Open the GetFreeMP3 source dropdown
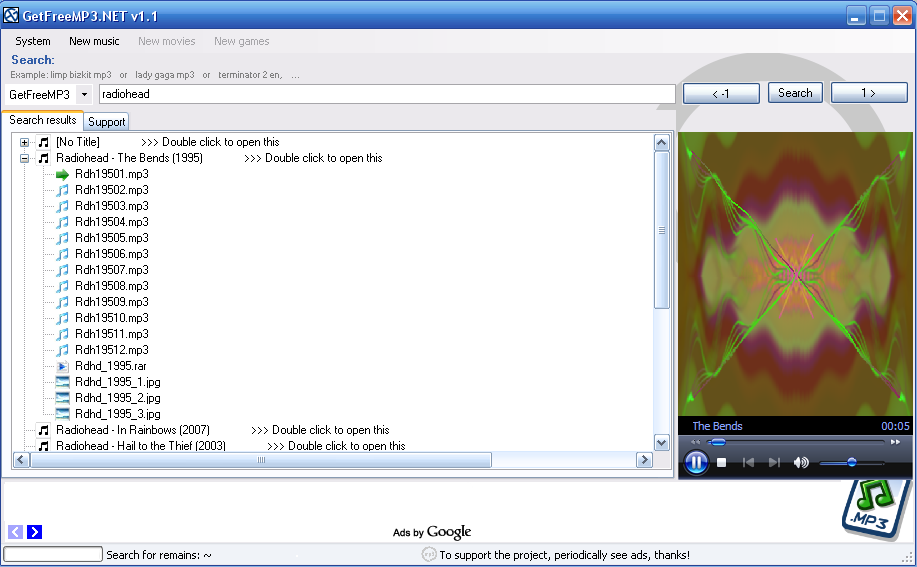This screenshot has width=917, height=567. (84, 94)
